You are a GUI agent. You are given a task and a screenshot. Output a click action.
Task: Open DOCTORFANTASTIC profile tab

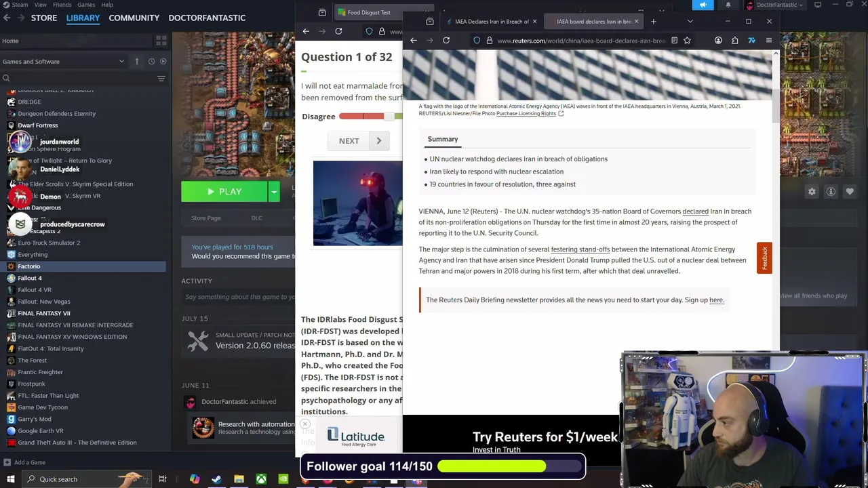pos(207,18)
